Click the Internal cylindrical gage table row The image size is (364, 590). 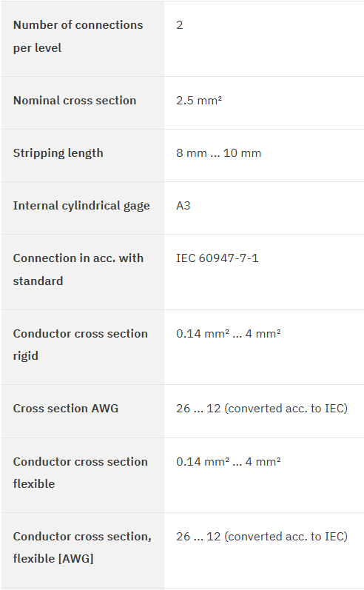coord(183,208)
